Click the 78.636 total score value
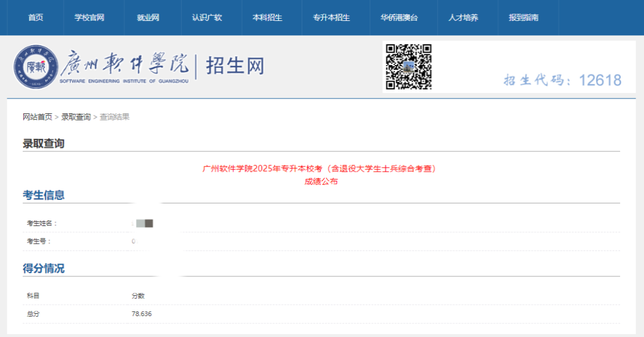 tap(142, 314)
